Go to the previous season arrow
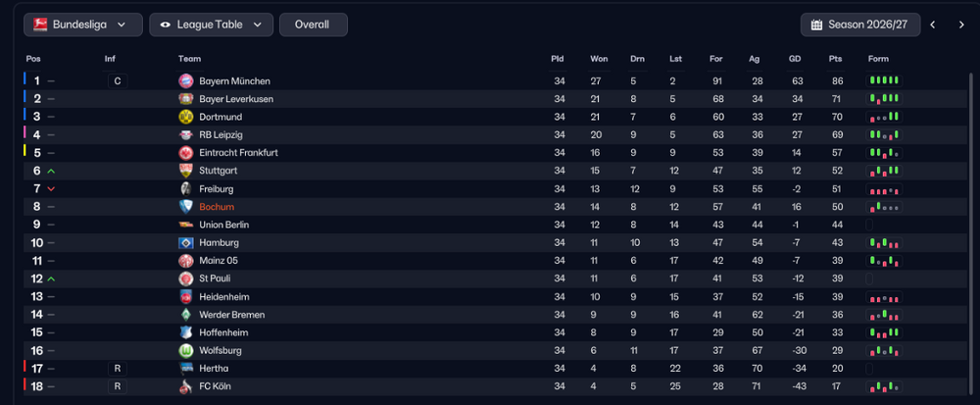Viewport: 980px width, 405px height. [933, 25]
